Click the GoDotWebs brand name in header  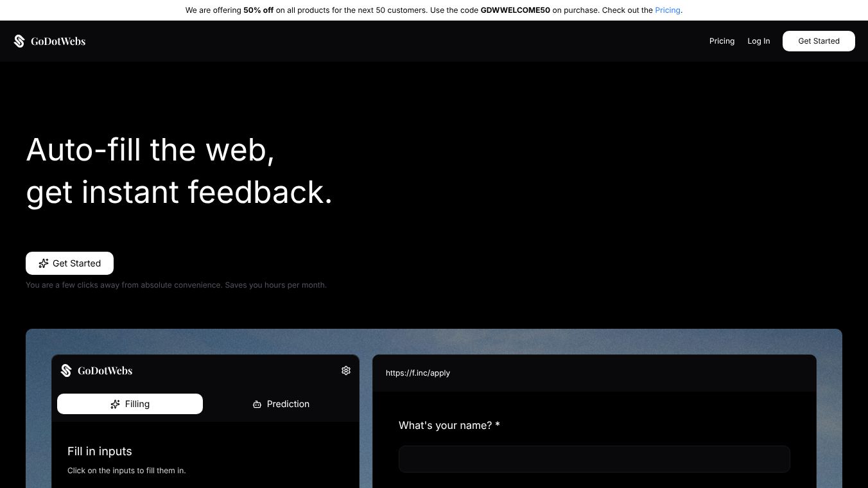[x=58, y=41]
